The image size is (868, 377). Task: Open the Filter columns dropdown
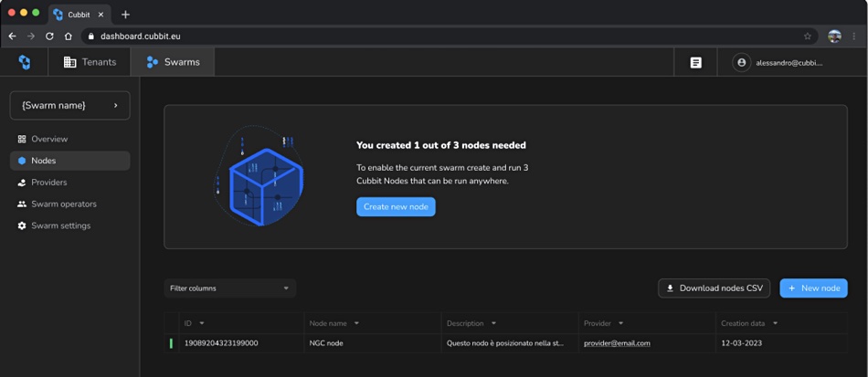(x=229, y=288)
